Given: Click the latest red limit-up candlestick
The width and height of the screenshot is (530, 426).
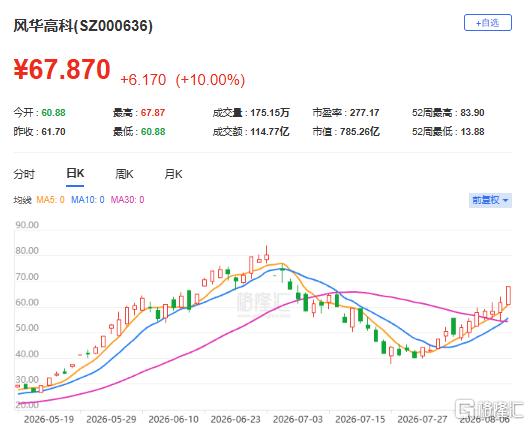Looking at the screenshot, I should tap(508, 295).
